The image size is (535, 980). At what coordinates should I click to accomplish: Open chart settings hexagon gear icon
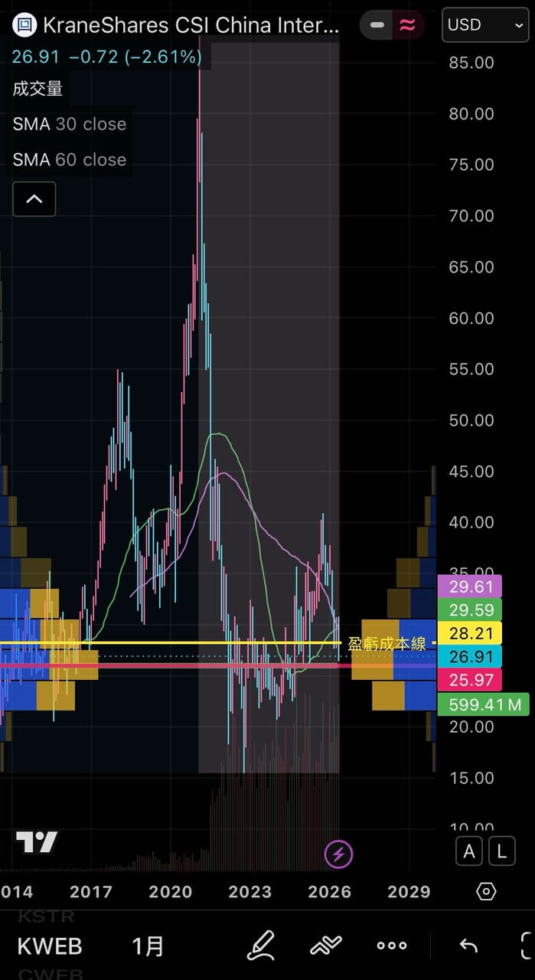click(x=487, y=891)
